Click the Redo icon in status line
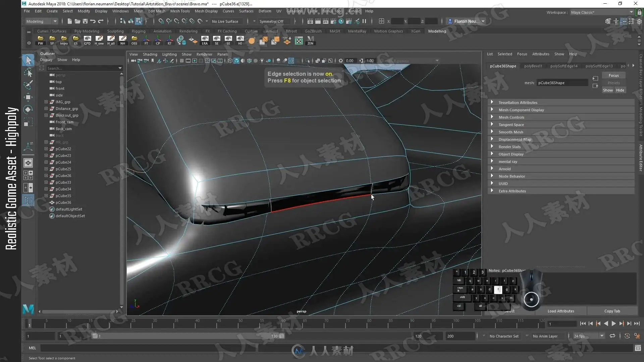This screenshot has width=644, height=362. 101,21
